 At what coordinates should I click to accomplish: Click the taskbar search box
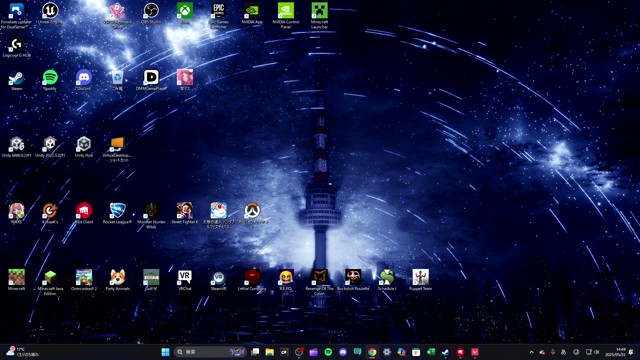210,352
